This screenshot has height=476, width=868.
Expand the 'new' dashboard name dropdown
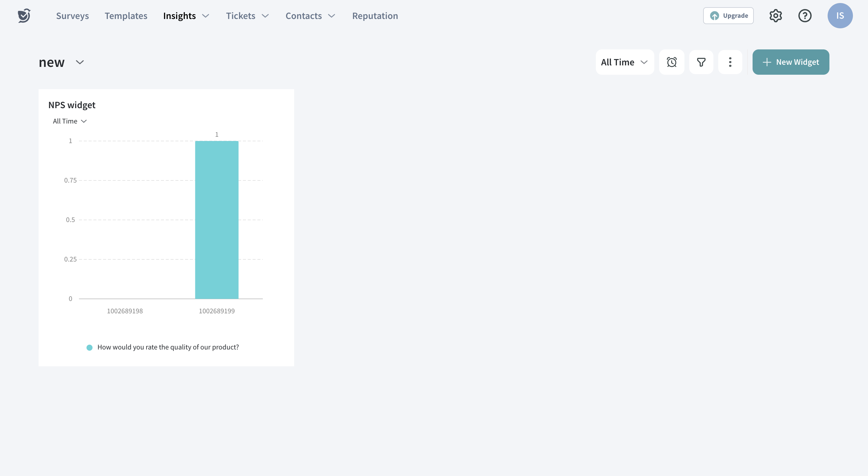click(80, 62)
